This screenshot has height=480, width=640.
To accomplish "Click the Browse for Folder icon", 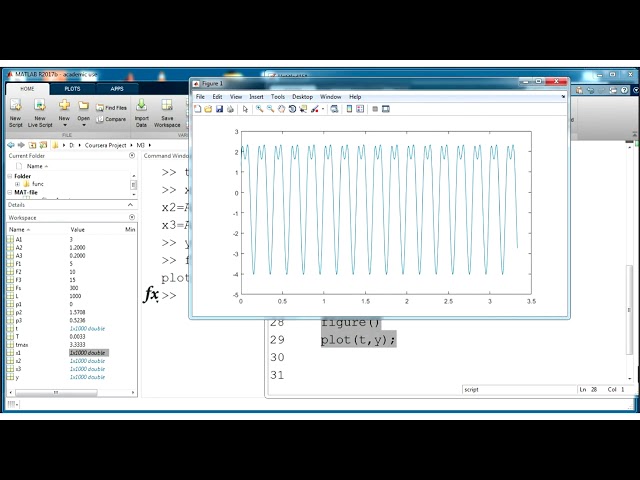I will click(x=43, y=145).
